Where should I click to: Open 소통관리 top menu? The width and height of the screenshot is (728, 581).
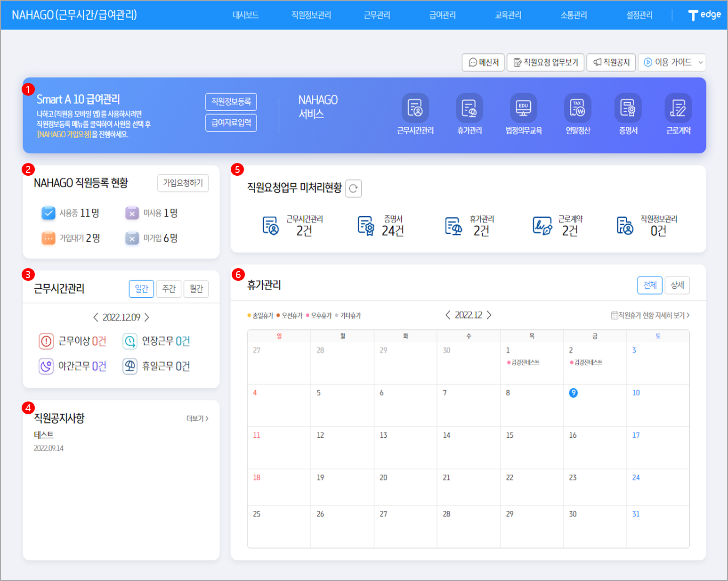point(574,15)
